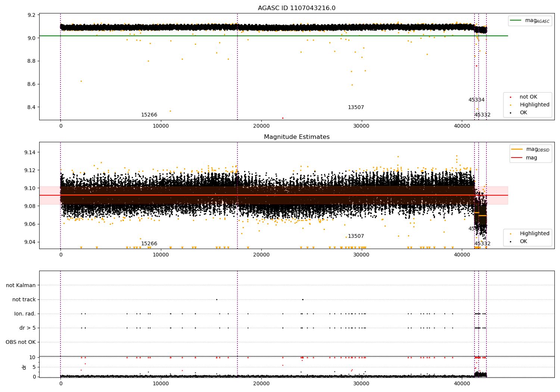Click the "15266" obsid label in Magnitude Estimates plot
Image resolution: width=560 pixels, height=392 pixels.
click(149, 244)
